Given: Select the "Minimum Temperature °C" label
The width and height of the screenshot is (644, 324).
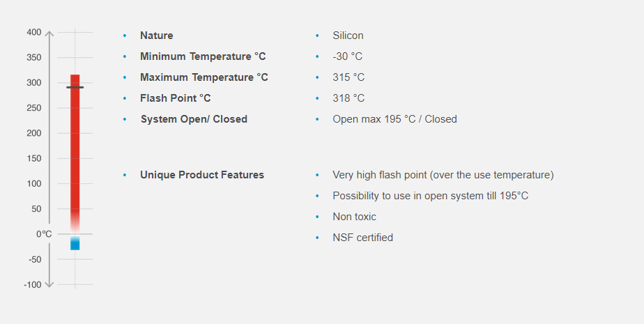Looking at the screenshot, I should [203, 56].
